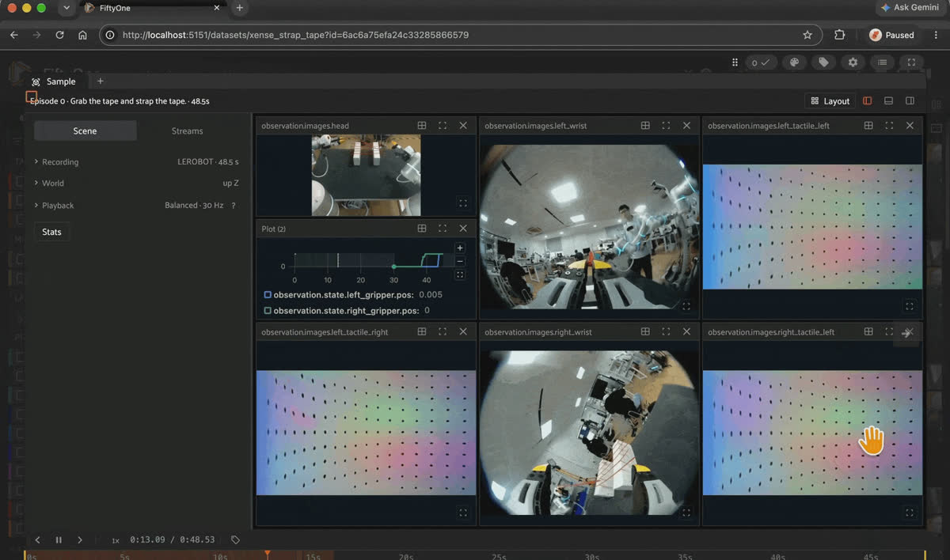Maximize the Plot (2) panel
Viewport: 950px width, 560px height.
pyautogui.click(x=443, y=229)
